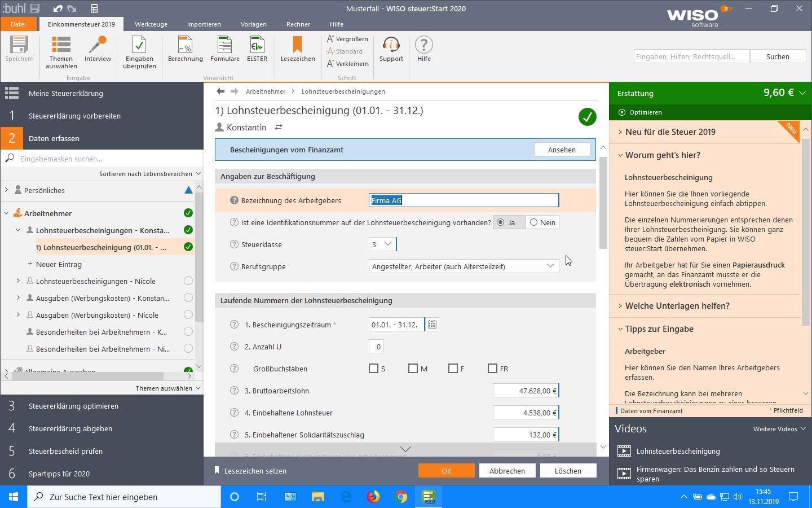
Task: Switch to the Importieren tab
Action: (x=204, y=24)
